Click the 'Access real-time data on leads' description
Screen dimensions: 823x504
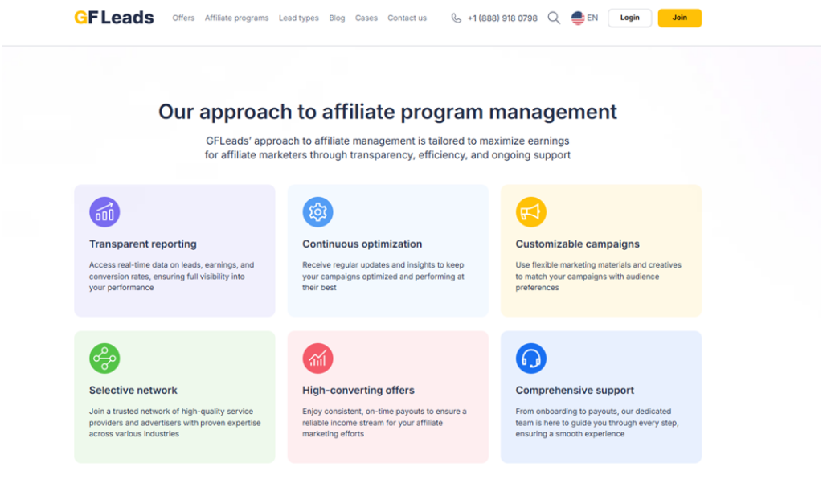click(172, 277)
